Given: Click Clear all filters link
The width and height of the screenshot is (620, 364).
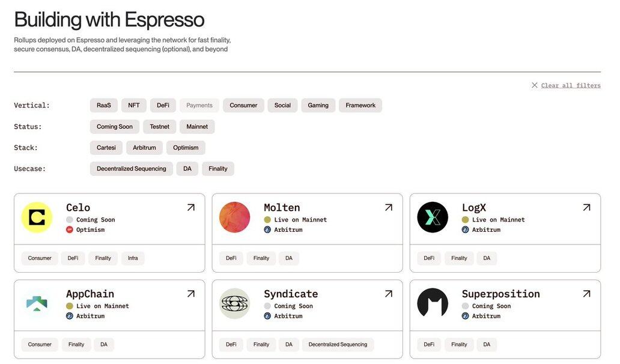Looking at the screenshot, I should point(570,85).
